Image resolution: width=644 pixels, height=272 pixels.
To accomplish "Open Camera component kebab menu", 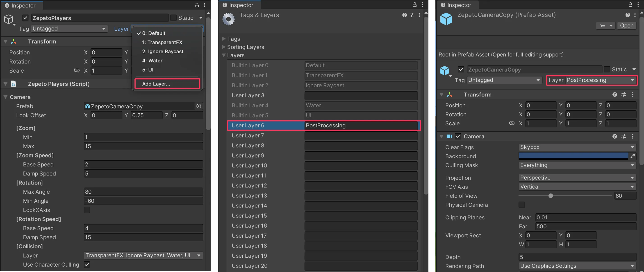I will click(x=633, y=136).
